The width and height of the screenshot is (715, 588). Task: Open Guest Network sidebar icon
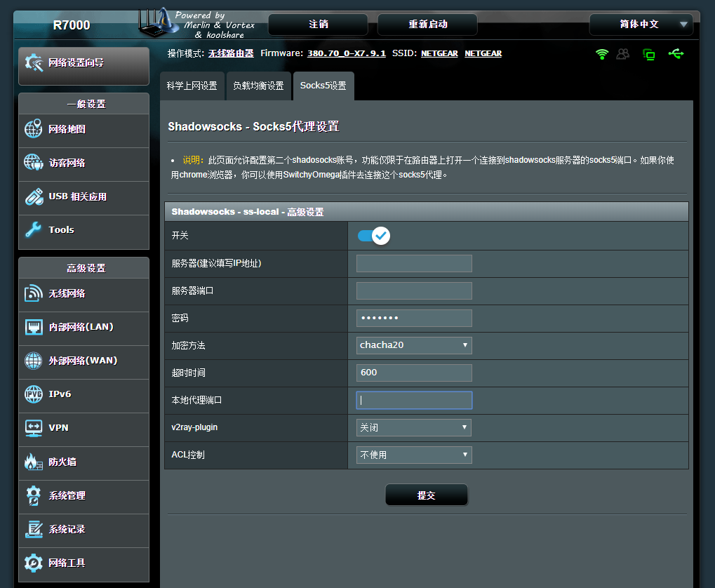tap(34, 163)
